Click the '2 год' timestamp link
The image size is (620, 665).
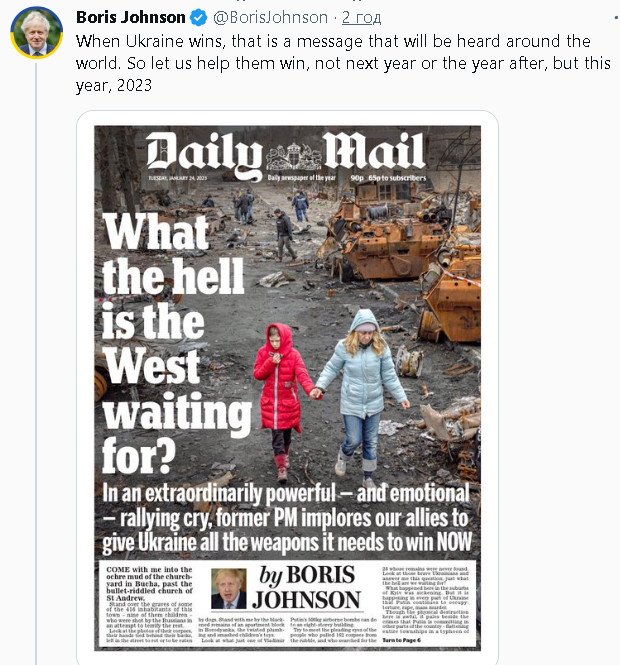(361, 18)
